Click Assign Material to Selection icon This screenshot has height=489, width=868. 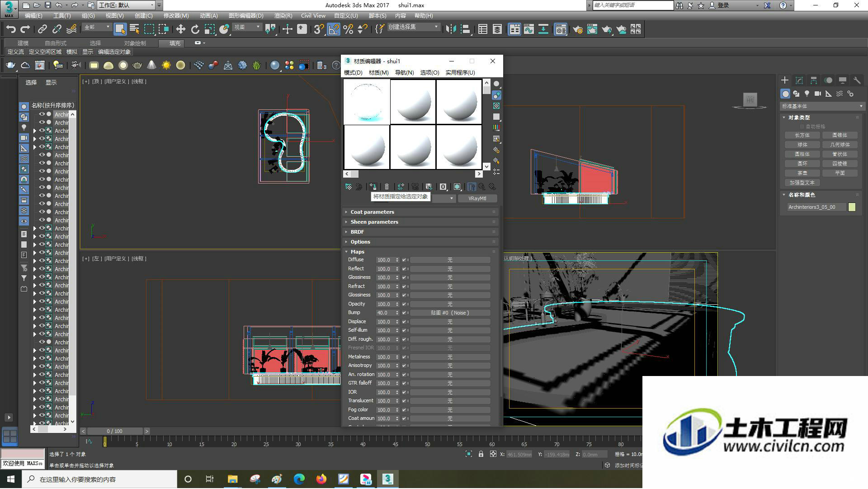[373, 187]
